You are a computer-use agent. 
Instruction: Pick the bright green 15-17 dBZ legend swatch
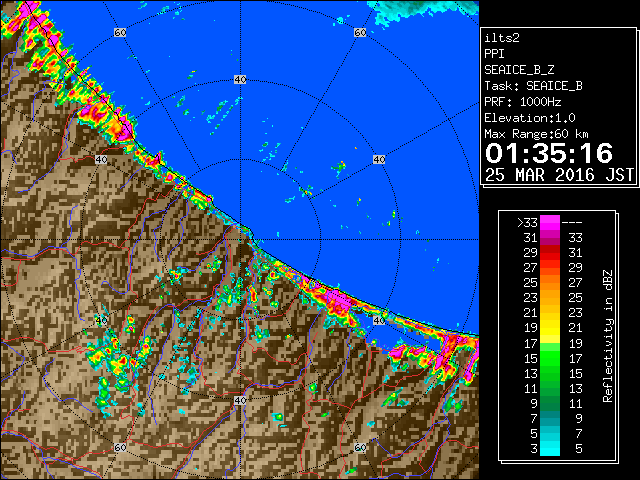(550, 358)
